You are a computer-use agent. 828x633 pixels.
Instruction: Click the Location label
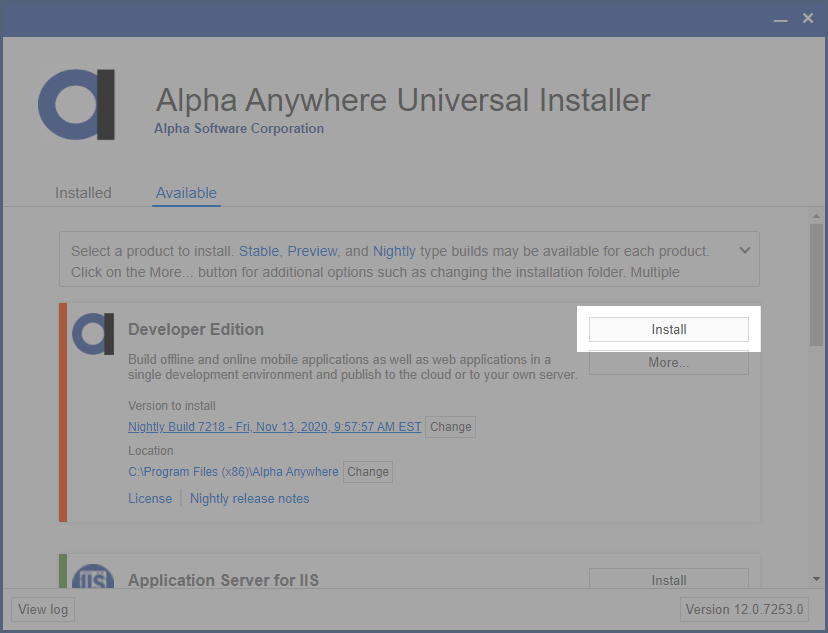(150, 450)
